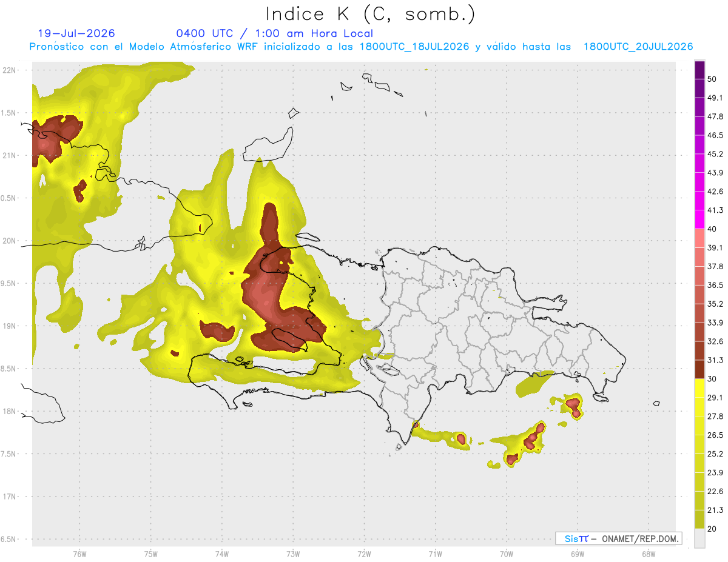Click the date "19-Jul-2026"

[76, 33]
